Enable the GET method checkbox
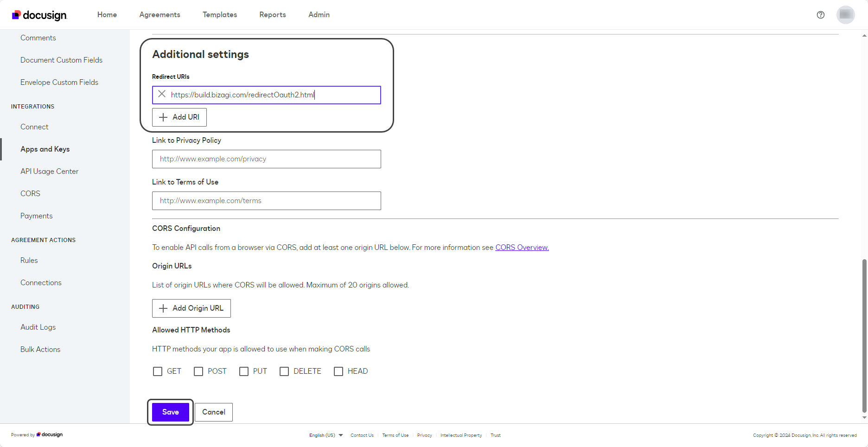Image resolution: width=868 pixels, height=447 pixels. (158, 371)
